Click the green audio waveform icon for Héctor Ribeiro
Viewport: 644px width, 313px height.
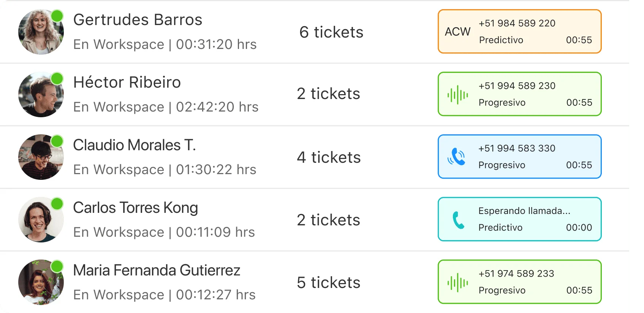[457, 94]
